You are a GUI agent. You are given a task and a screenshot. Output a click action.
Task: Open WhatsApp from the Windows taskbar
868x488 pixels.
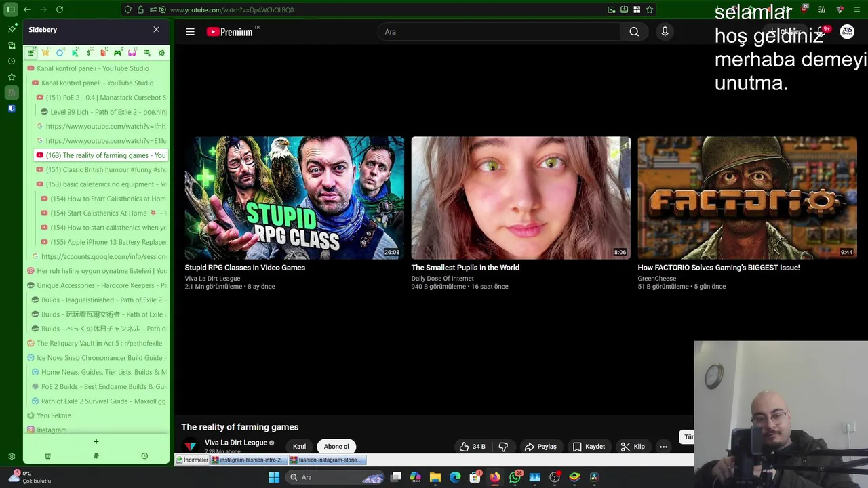[x=515, y=477]
